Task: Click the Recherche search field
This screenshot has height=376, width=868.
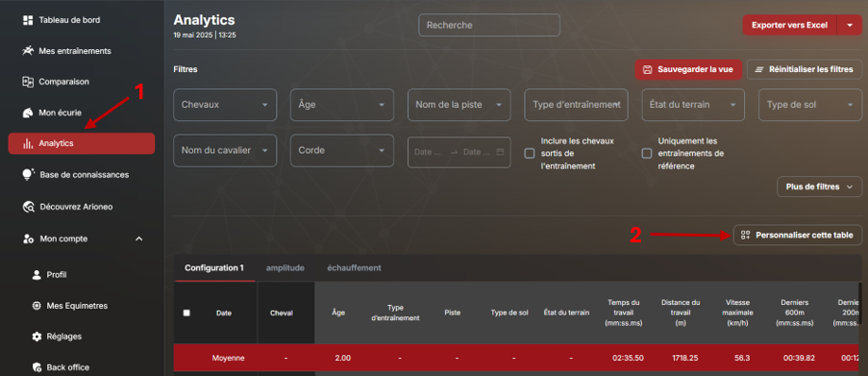Action: pyautogui.click(x=489, y=25)
